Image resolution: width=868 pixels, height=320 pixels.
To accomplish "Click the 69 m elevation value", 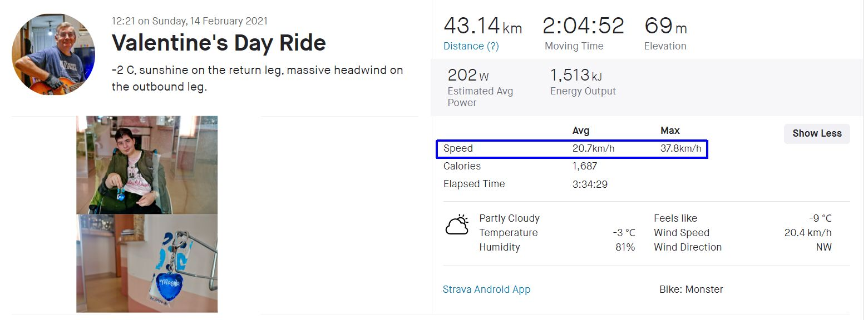I will coord(665,26).
